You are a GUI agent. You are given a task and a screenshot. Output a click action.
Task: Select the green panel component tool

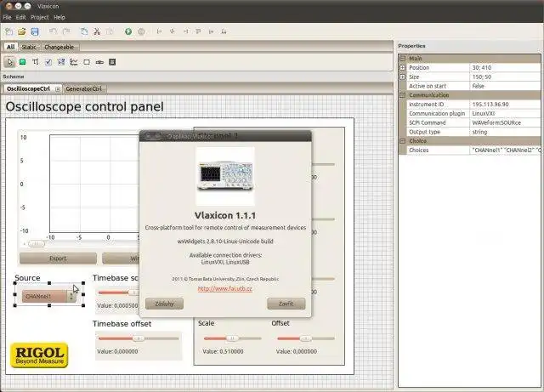(x=23, y=62)
